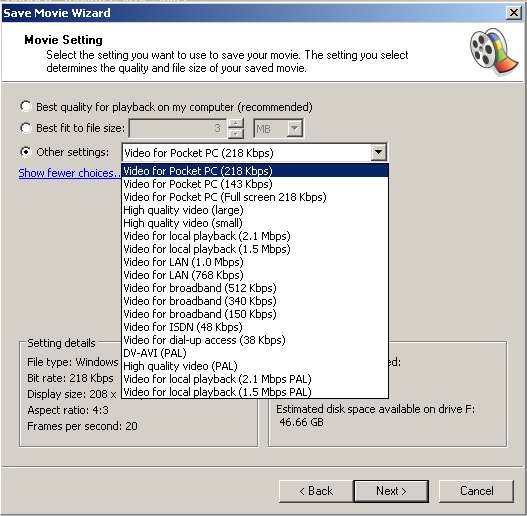Open Show fewer choices link
527x516 pixels.
point(69,173)
